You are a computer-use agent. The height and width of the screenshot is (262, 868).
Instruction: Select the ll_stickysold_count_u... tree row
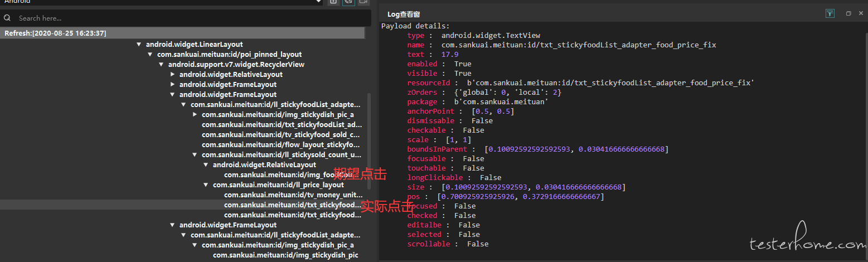(282, 154)
